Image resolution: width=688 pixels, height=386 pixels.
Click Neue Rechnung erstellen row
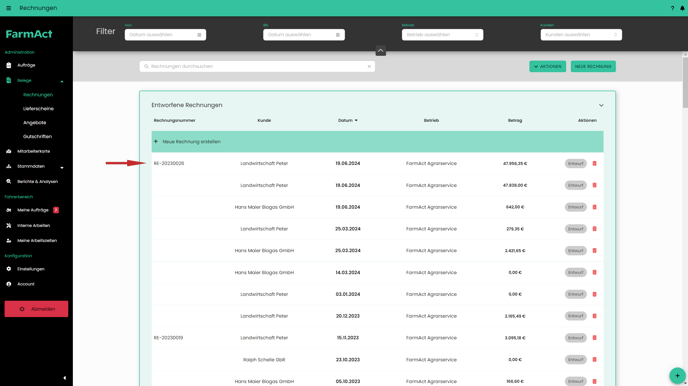377,142
